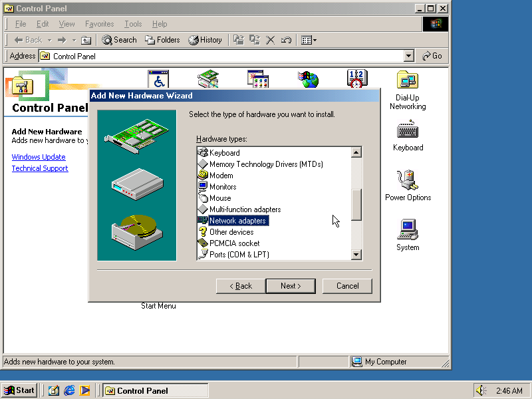532x399 pixels.
Task: Click Next in the Add New Hardware Wizard
Action: click(291, 286)
